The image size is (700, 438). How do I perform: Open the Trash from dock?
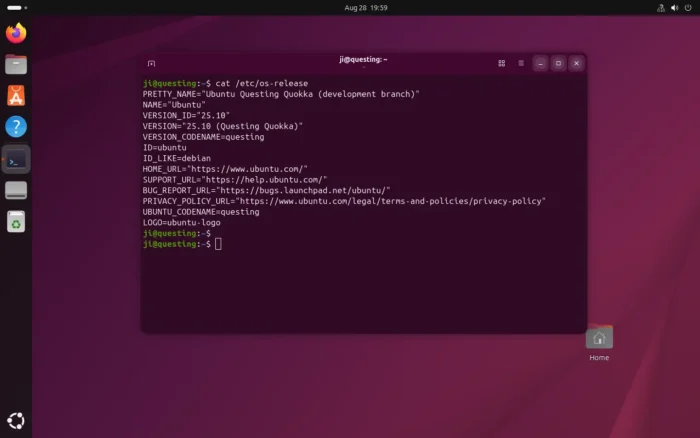16,221
